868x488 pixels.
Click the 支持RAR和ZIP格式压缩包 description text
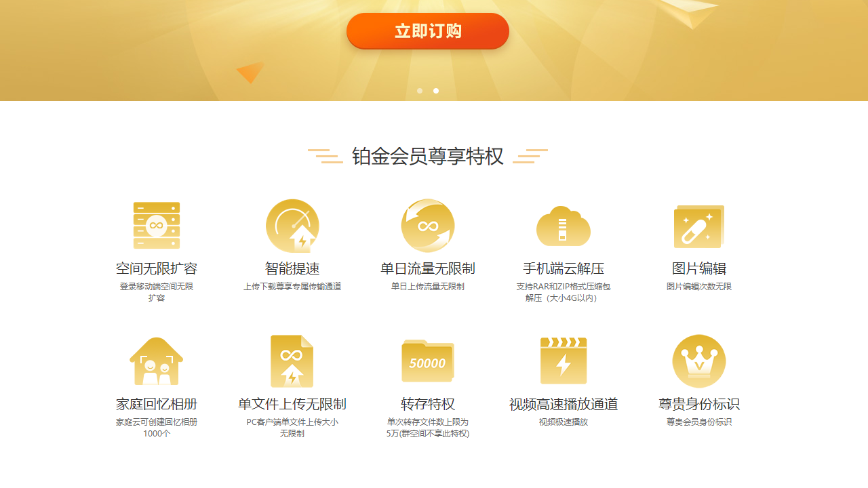pos(563,286)
